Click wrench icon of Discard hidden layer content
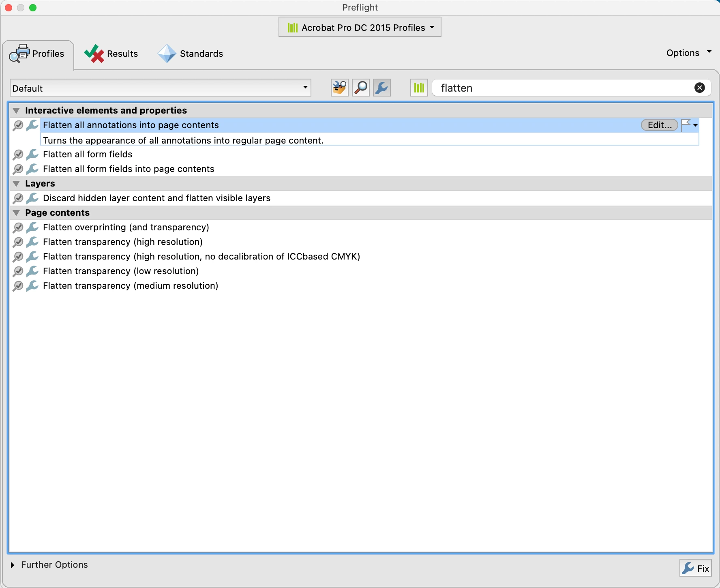 [32, 198]
